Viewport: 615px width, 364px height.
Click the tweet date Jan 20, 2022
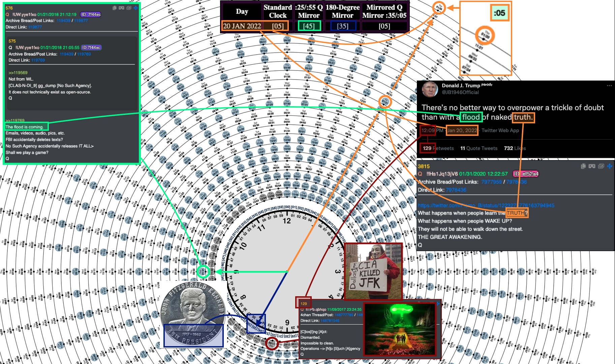(462, 130)
